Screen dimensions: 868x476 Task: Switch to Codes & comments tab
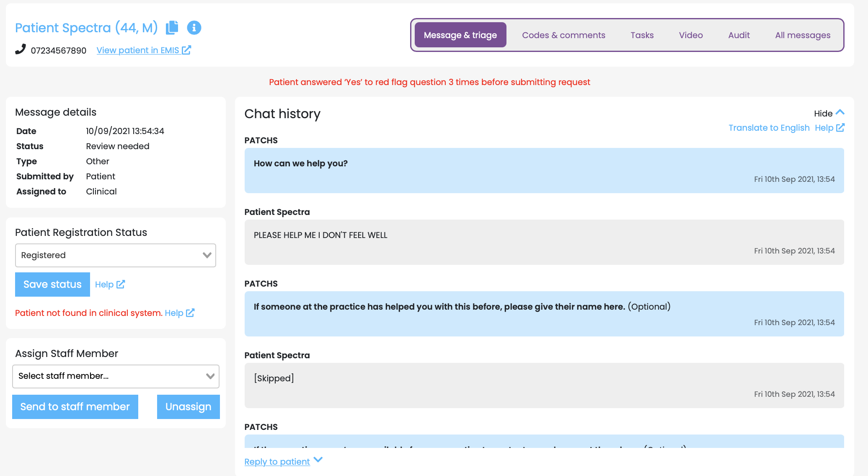[563, 35]
